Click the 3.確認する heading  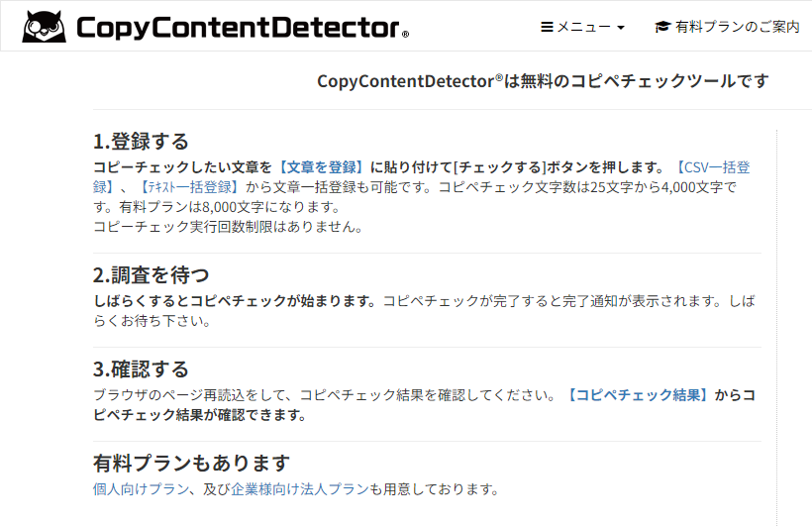(x=141, y=368)
